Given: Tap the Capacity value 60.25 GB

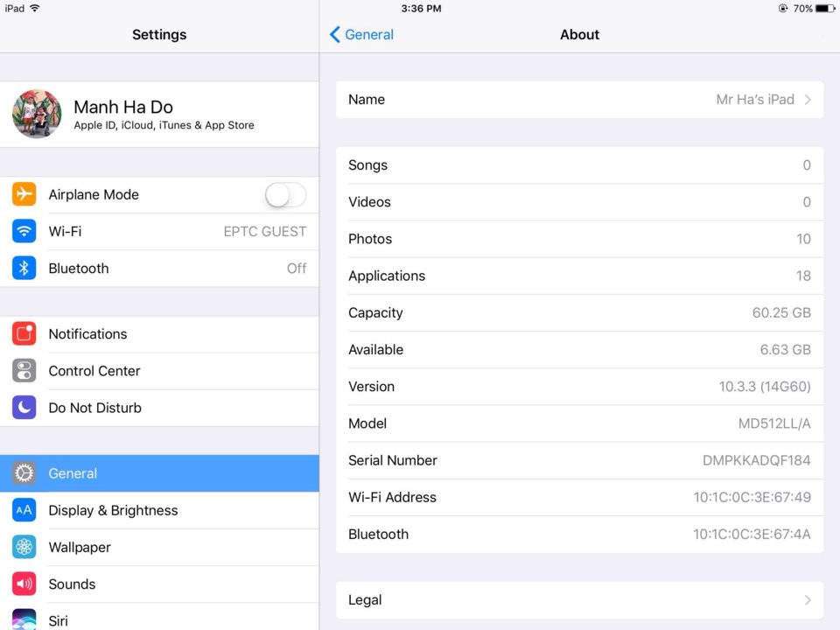Looking at the screenshot, I should 781,313.
